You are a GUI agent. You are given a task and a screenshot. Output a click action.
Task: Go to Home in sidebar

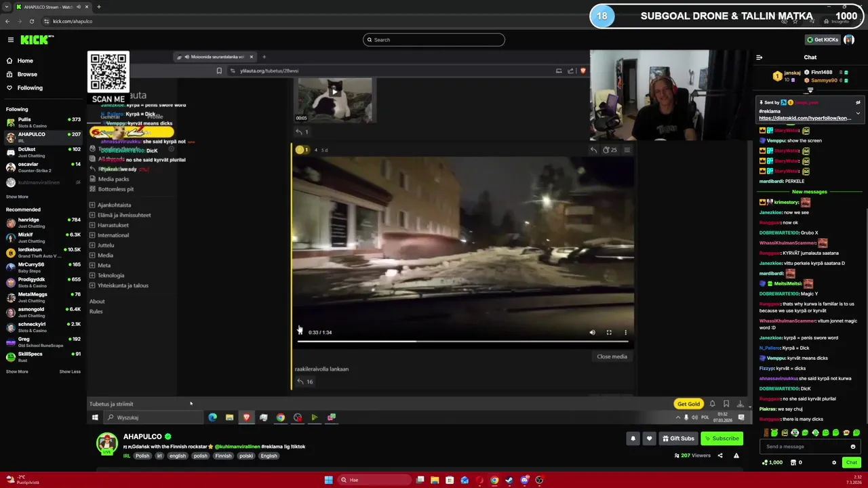tap(25, 60)
